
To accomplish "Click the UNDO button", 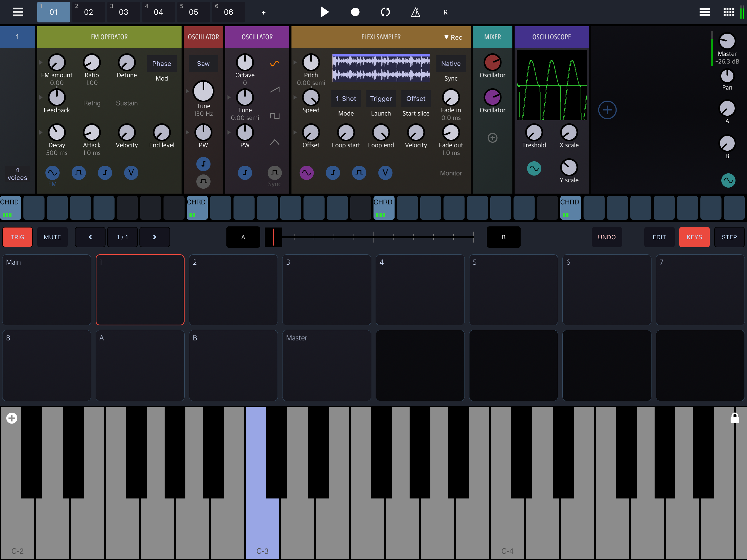I will tap(606, 237).
